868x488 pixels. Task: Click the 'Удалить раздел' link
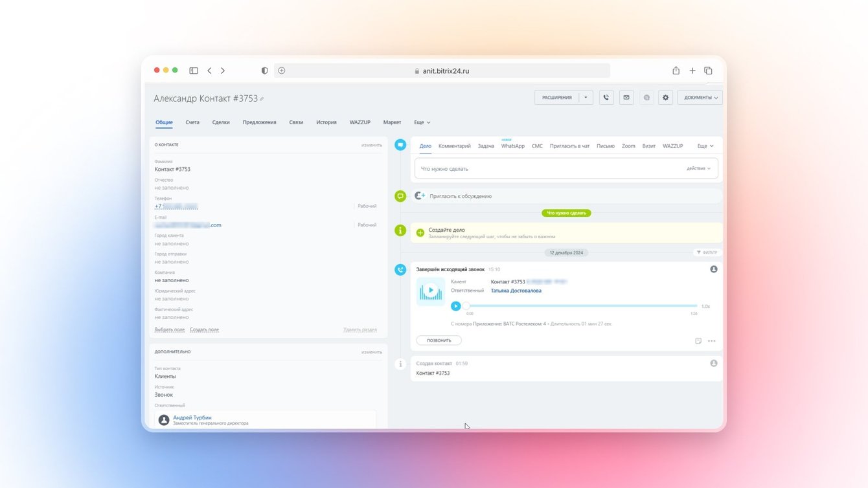[360, 329]
